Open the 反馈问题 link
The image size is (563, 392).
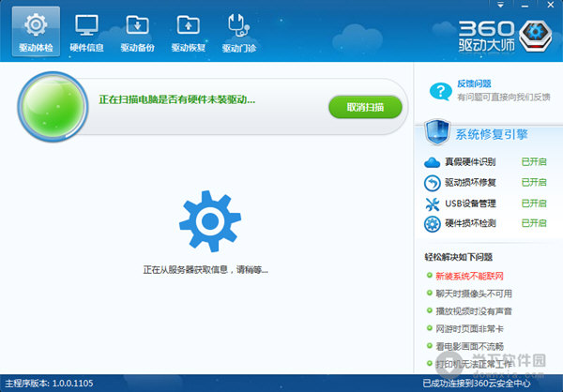tap(474, 83)
